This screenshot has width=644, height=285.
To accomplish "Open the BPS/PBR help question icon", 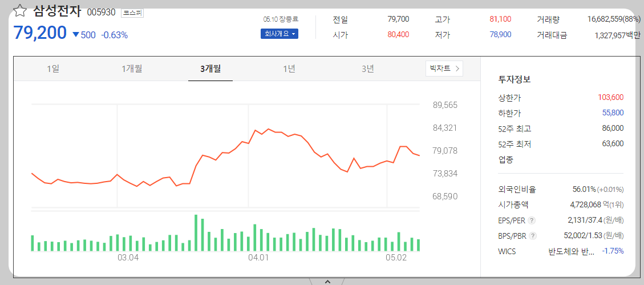I will 533,236.
